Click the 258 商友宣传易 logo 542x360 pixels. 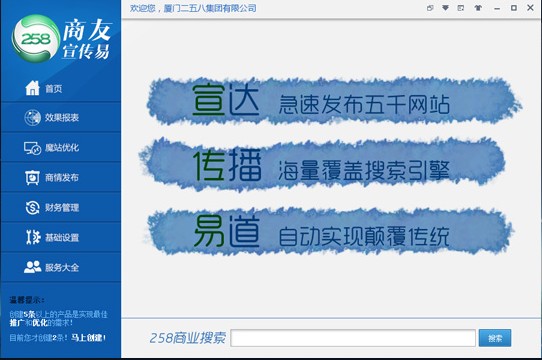62,39
